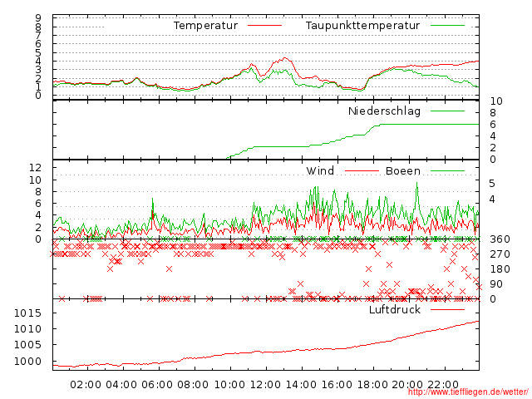532x399 pixels.
Task: Click the red line sample beside Wind
Action: click(362, 171)
